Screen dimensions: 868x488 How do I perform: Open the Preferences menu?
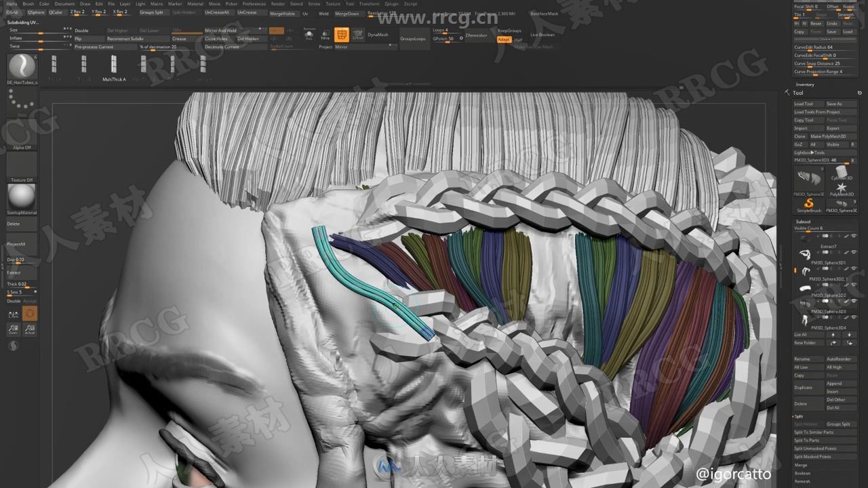click(254, 3)
